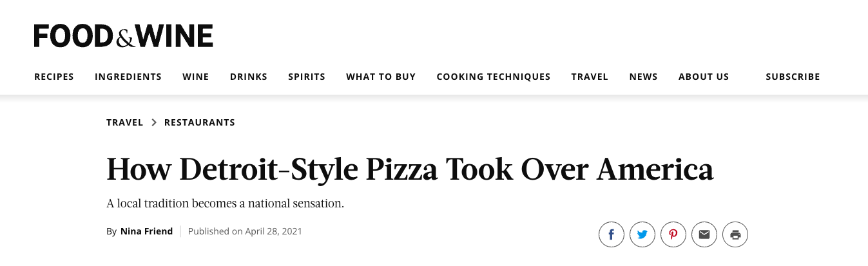Follow the Restaurants breadcrumb link
Image resolution: width=868 pixels, height=266 pixels.
click(x=200, y=122)
